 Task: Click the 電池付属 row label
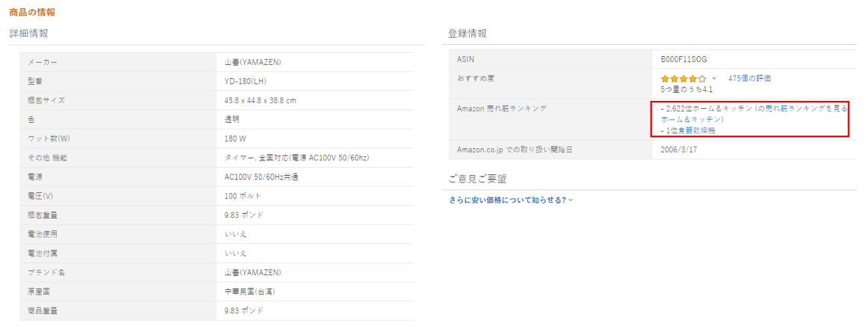43,253
